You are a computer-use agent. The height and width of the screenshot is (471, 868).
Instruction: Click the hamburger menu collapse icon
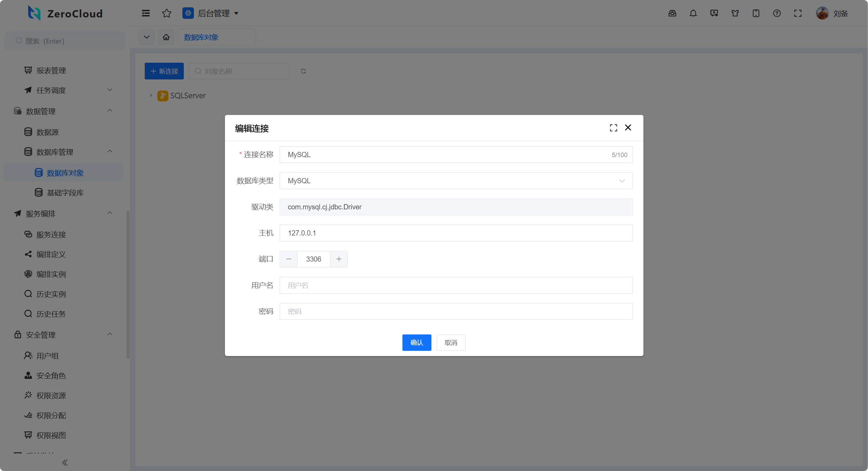[x=146, y=13]
